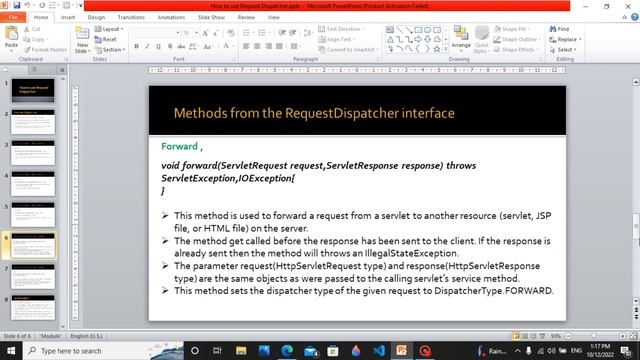Image resolution: width=640 pixels, height=360 pixels.
Task: Click the PowerPoint Help question mark icon
Action: point(635,17)
